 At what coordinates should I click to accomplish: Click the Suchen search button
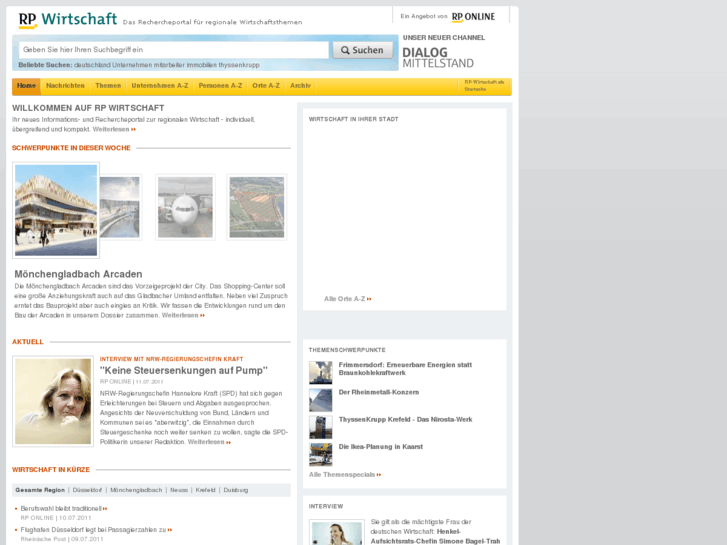(x=363, y=50)
